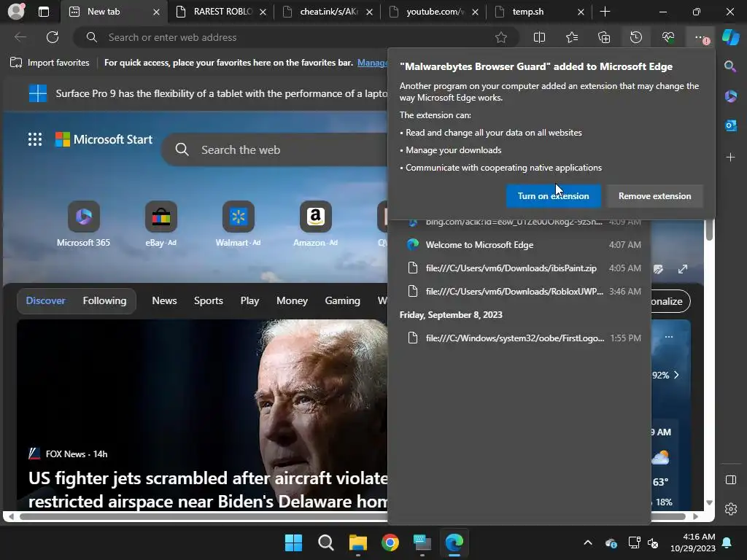Focus the address bar field

[x=296, y=37]
